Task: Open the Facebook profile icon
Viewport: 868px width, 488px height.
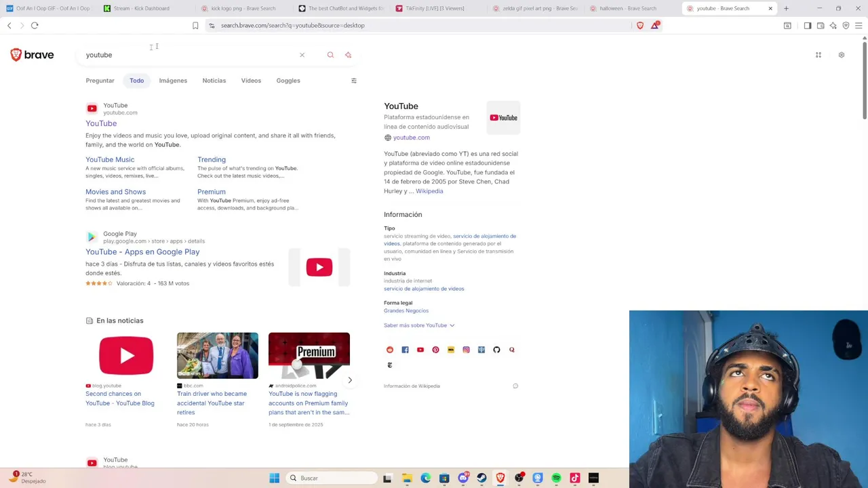Action: [405, 350]
